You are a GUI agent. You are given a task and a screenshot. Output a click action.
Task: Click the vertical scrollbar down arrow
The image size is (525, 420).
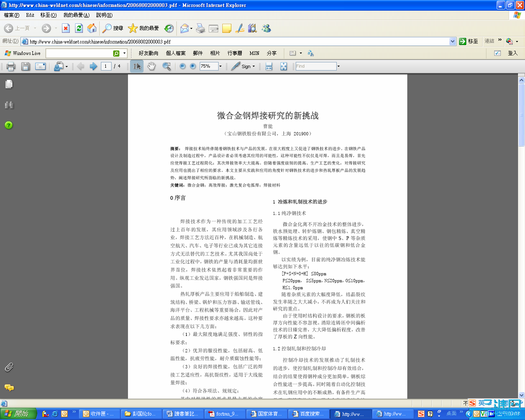(521, 395)
